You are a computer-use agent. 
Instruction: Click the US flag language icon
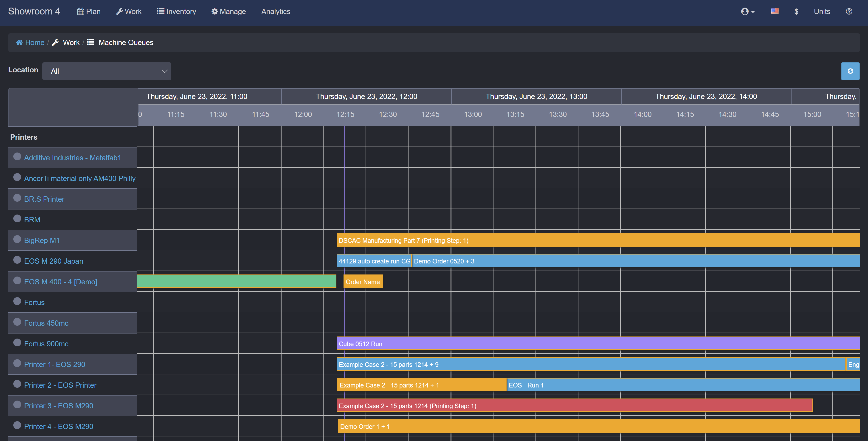tap(774, 11)
